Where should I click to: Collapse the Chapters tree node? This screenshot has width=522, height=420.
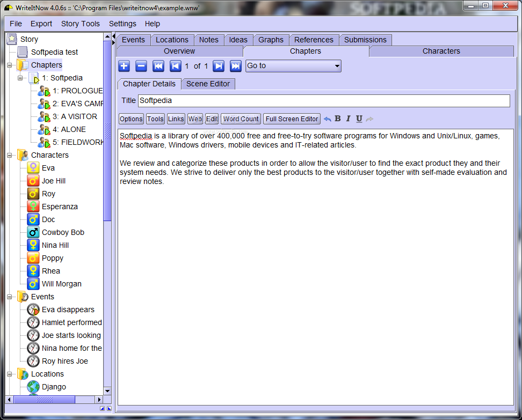[x=9, y=65]
